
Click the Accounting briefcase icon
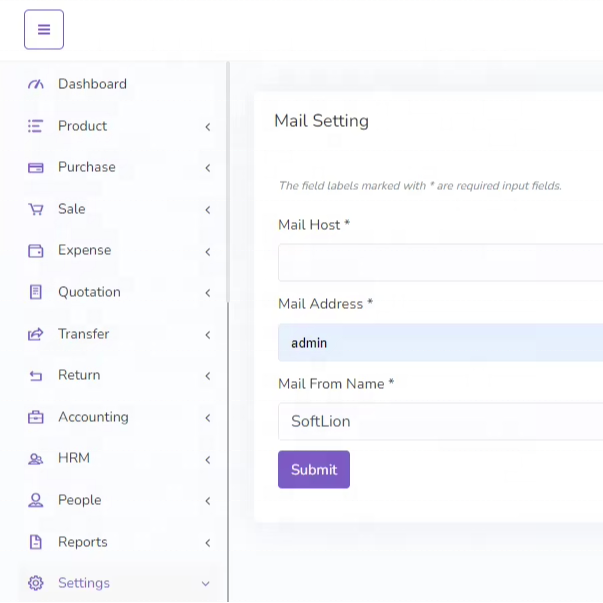pos(36,417)
